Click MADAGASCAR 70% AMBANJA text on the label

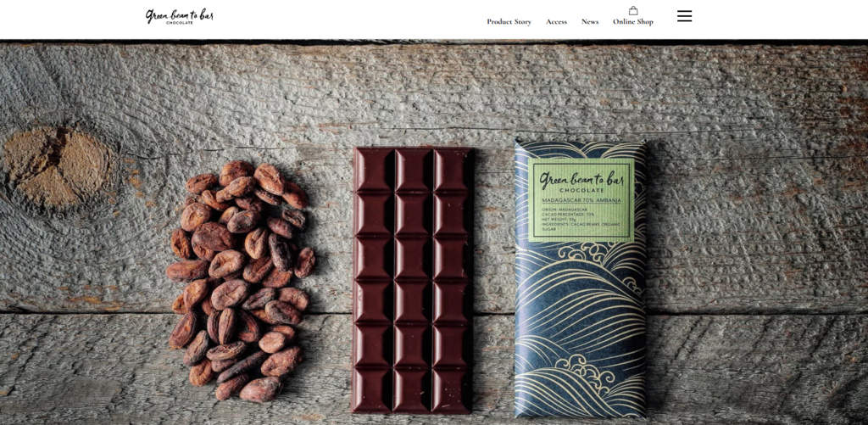click(581, 199)
